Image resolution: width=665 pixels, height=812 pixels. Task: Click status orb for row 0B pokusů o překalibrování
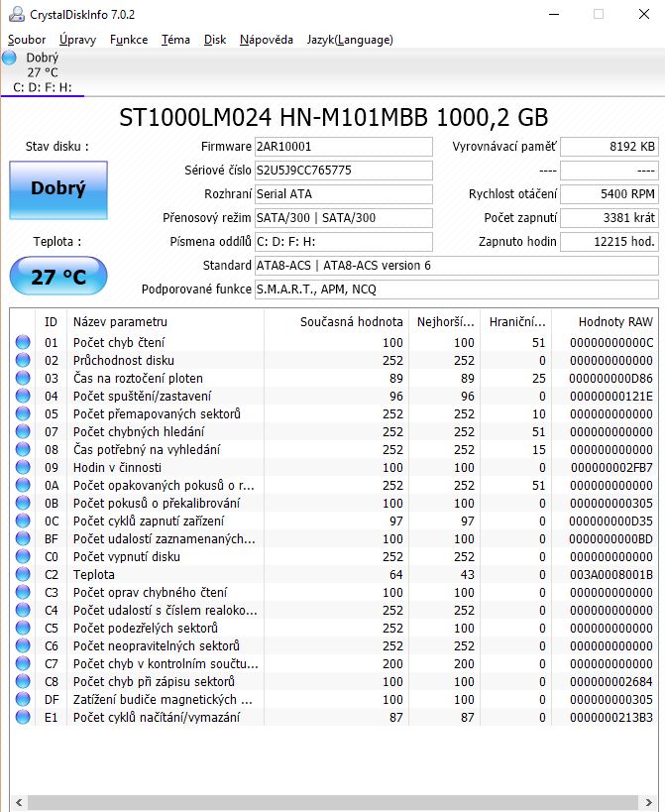pos(23,503)
